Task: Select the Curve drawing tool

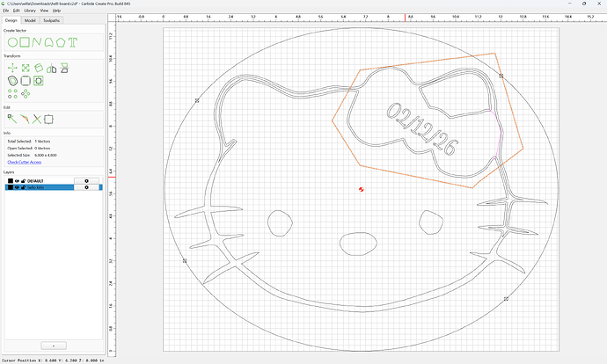Action: [48, 42]
